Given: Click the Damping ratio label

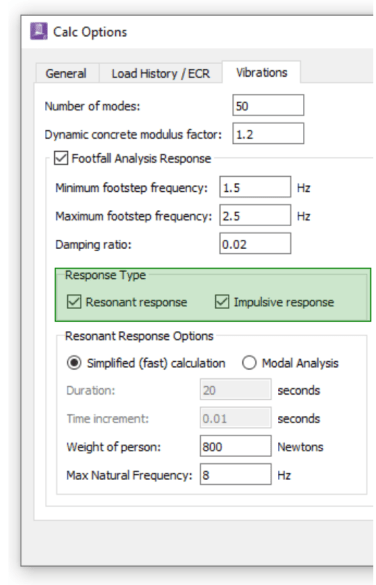Looking at the screenshot, I should tap(93, 245).
